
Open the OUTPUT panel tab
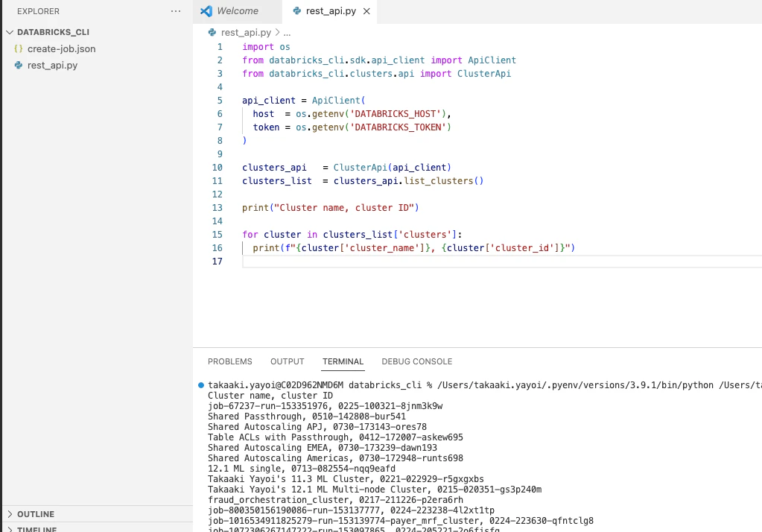click(x=288, y=362)
